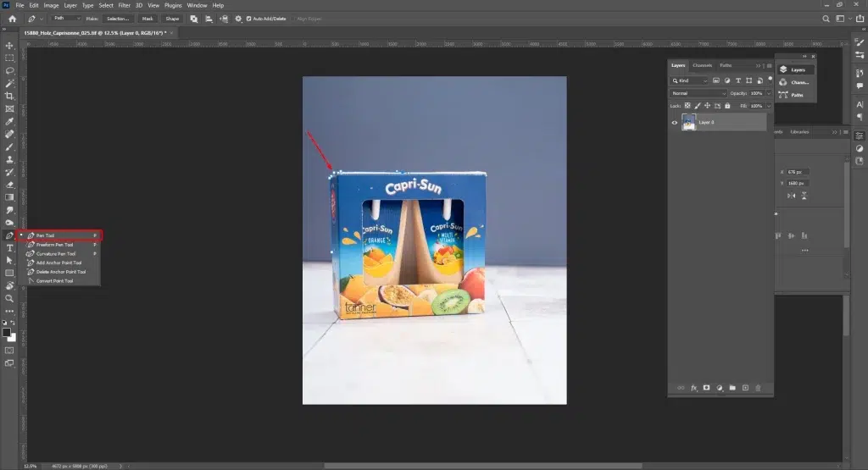Screen dimensions: 868x470
Task: Open the workspace switcher icon
Action: pyautogui.click(x=840, y=19)
